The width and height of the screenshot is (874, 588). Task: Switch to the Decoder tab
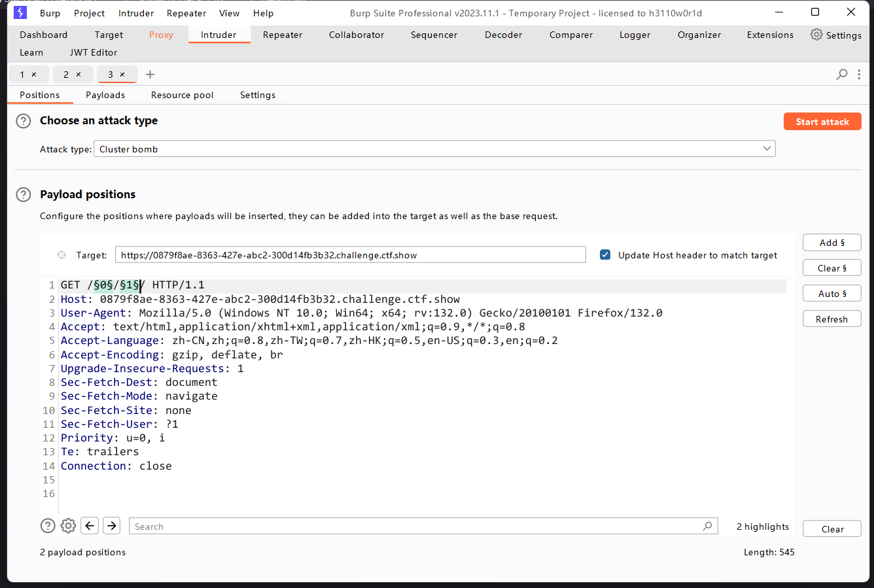(x=503, y=35)
